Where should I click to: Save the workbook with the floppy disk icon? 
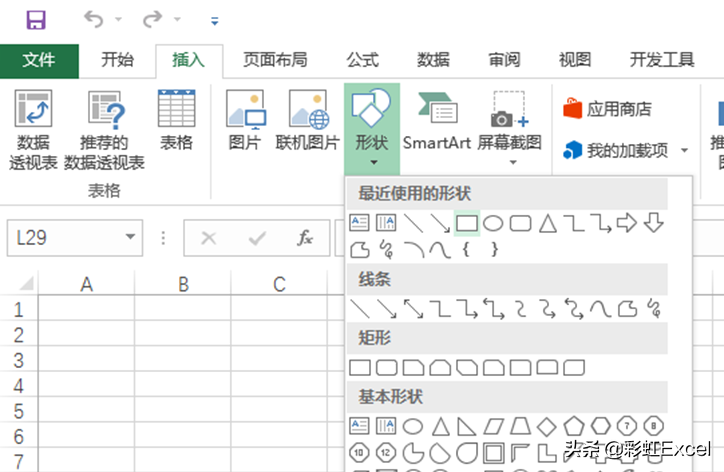coord(36,20)
